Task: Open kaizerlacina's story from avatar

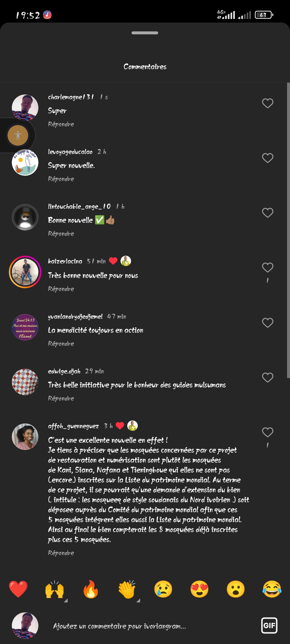Action: (x=25, y=272)
